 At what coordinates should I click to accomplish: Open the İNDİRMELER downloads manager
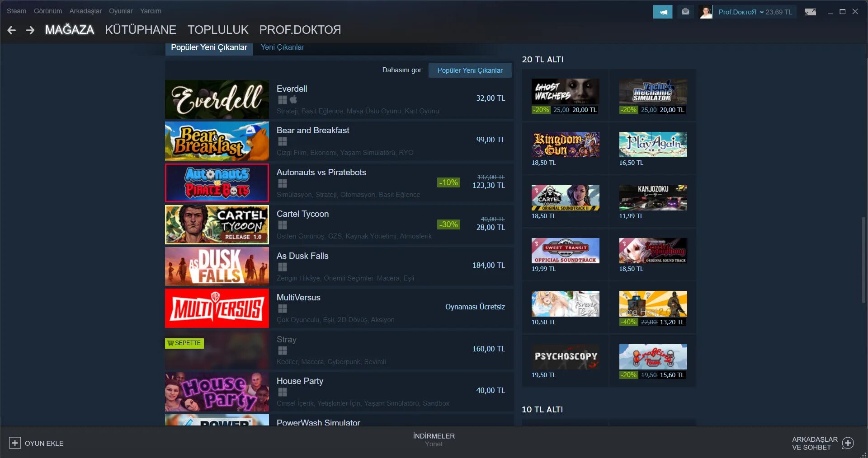click(434, 439)
